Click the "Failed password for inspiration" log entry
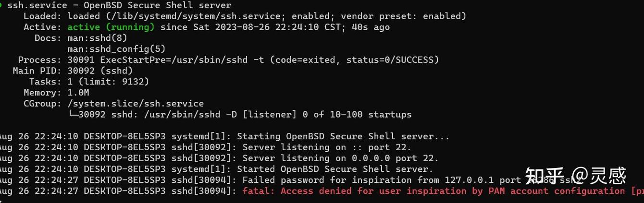Viewport: 644px width, 203px height. point(327,180)
